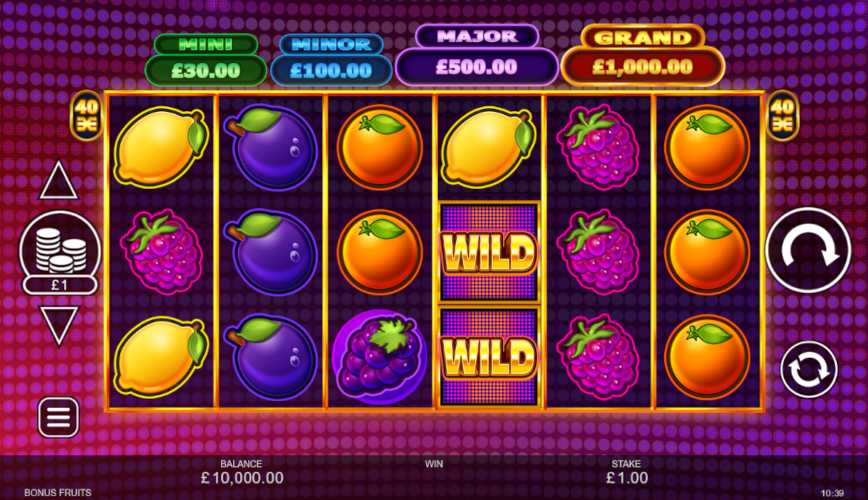This screenshot has height=500, width=868.
Task: Select the MAJOR £500.00 jackpot panel
Action: coord(477,55)
